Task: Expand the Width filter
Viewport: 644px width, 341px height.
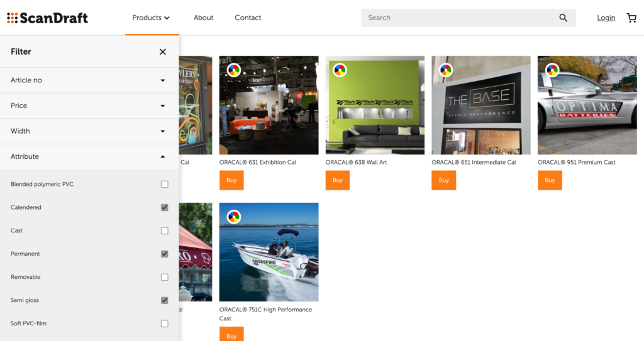Action: (x=89, y=131)
